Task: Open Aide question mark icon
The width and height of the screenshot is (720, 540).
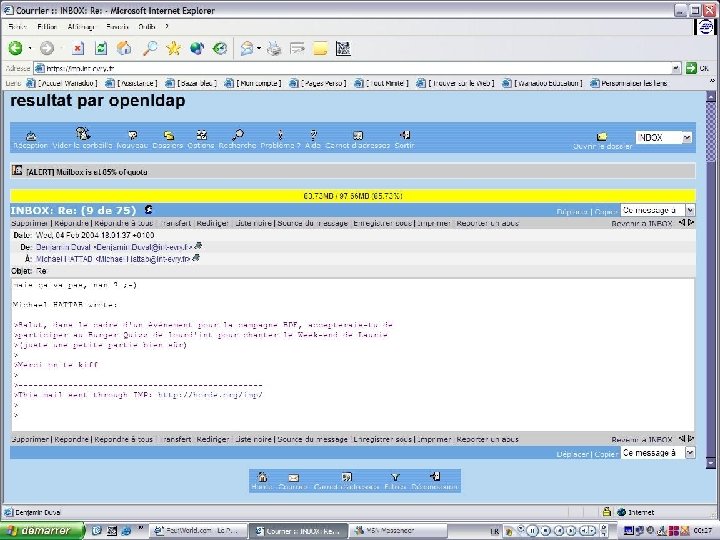Action: 313,135
